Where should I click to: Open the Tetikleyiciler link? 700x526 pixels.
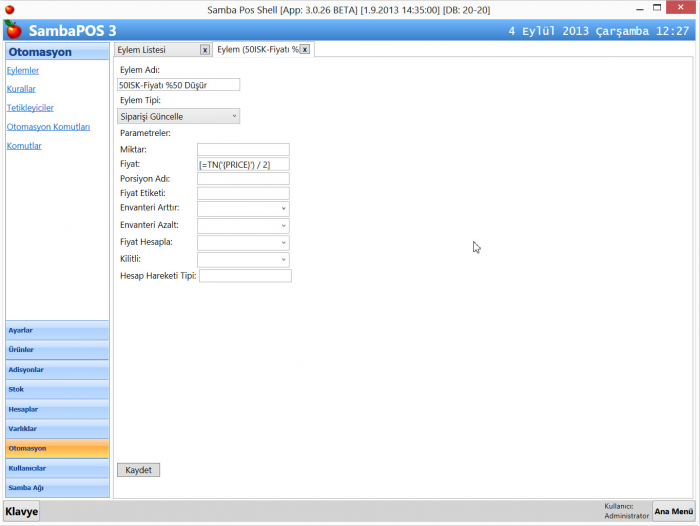(30, 107)
